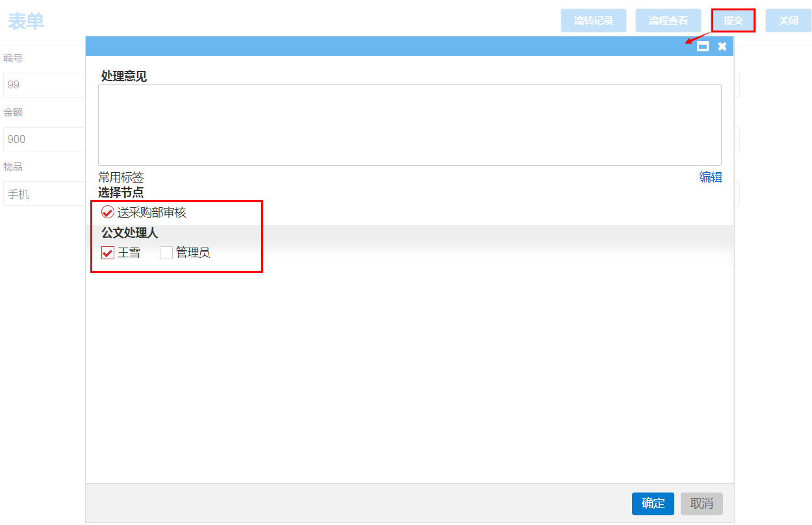This screenshot has height=525, width=812.
Task: Click the 金额 field showing 900
Action: (x=44, y=140)
